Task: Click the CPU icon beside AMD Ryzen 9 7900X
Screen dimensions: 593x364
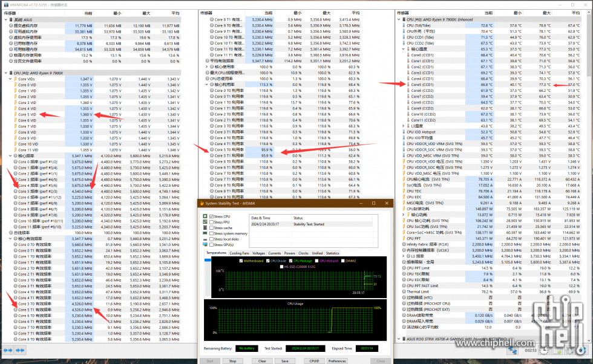Action: pos(11,73)
